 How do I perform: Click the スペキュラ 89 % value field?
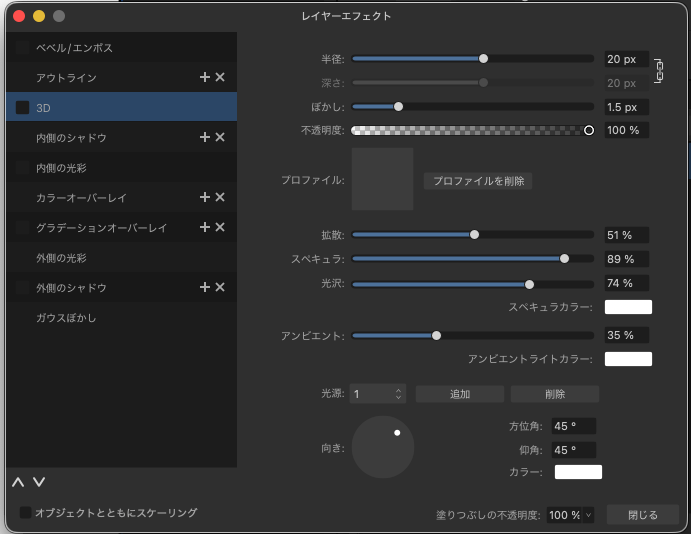coord(627,259)
